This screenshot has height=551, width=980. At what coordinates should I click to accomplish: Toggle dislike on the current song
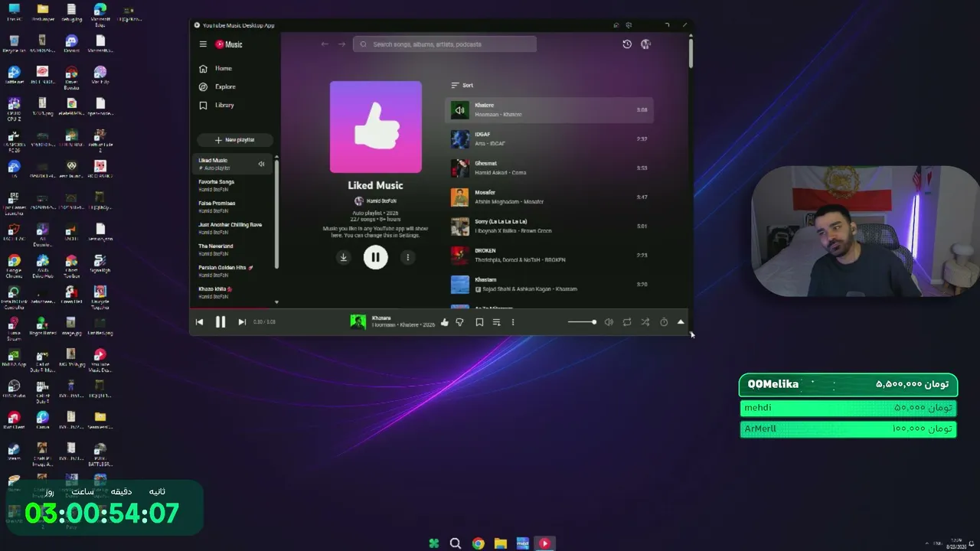tap(460, 322)
